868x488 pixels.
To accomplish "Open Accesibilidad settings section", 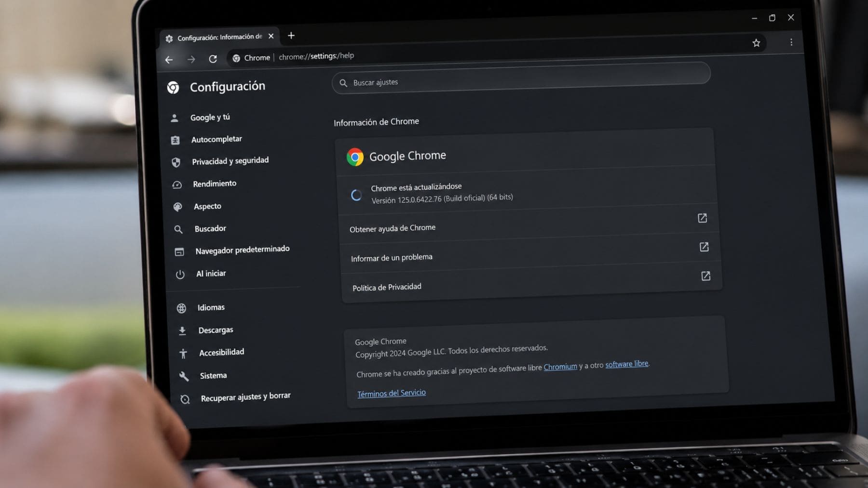I will tap(221, 352).
